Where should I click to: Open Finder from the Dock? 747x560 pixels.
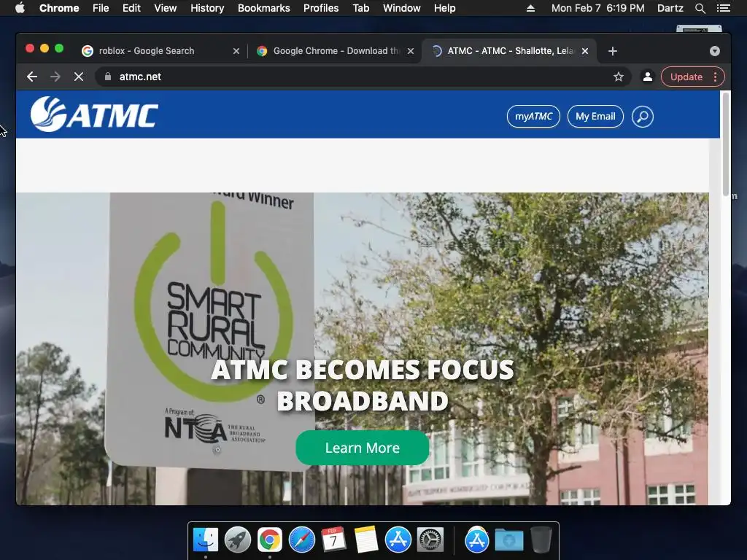[206, 540]
